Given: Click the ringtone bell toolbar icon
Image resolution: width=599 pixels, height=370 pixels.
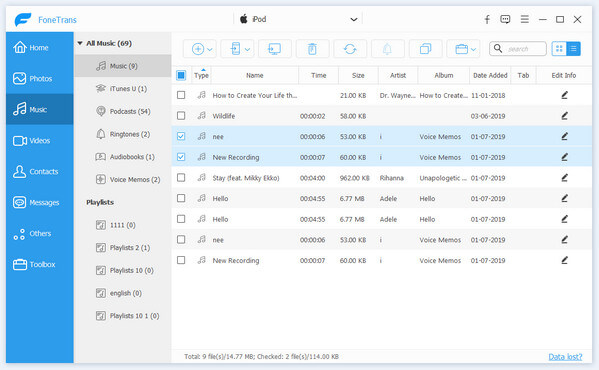Looking at the screenshot, I should coord(387,49).
